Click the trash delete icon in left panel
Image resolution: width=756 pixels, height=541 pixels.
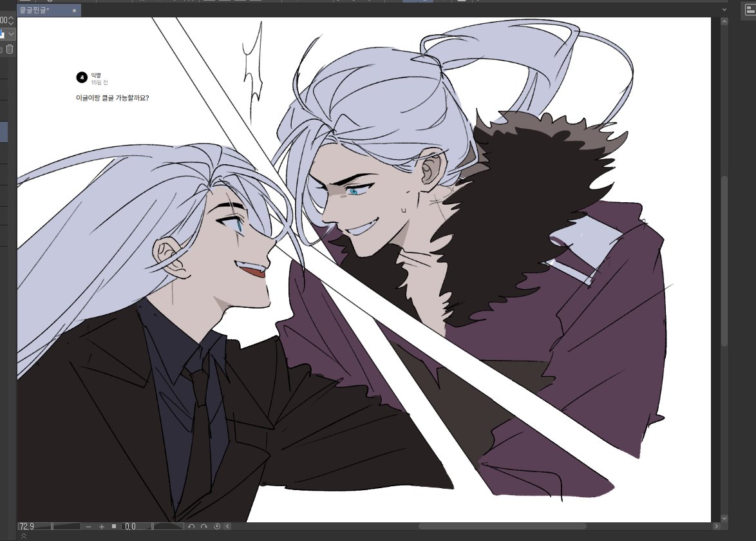click(x=10, y=49)
